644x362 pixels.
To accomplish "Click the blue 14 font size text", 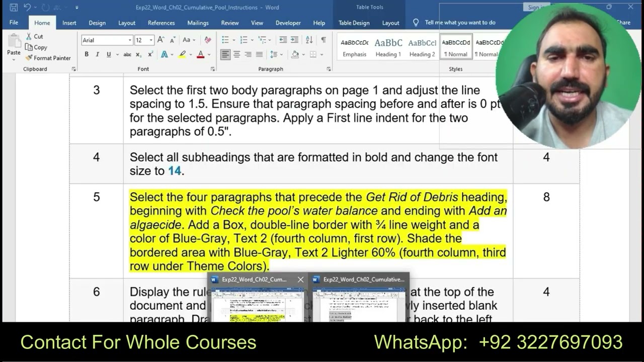I will tap(174, 171).
